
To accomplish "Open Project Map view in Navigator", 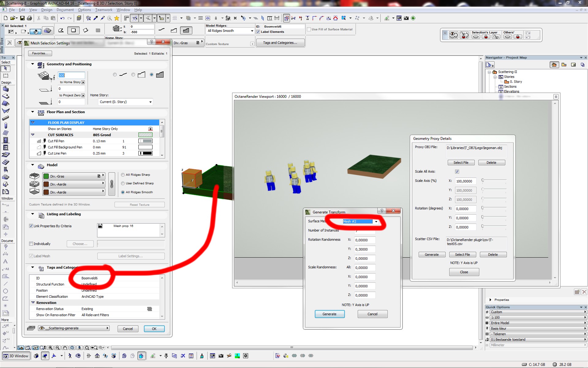I will point(554,65).
